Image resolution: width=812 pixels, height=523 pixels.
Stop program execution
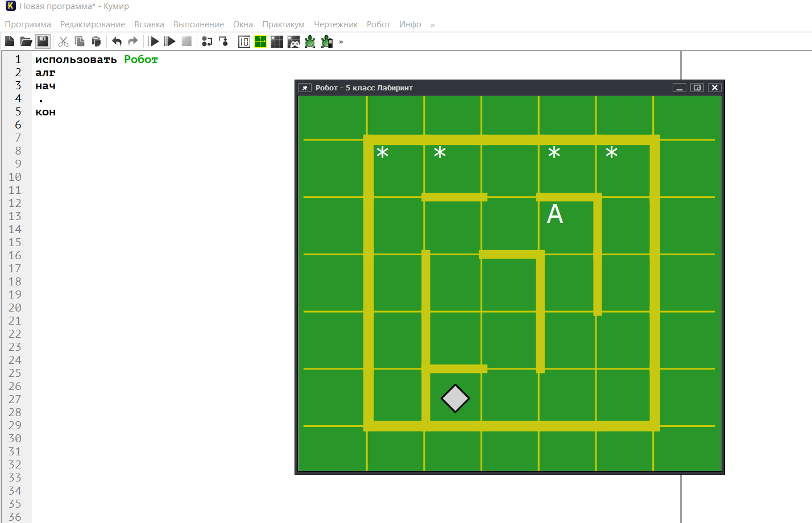tap(187, 41)
